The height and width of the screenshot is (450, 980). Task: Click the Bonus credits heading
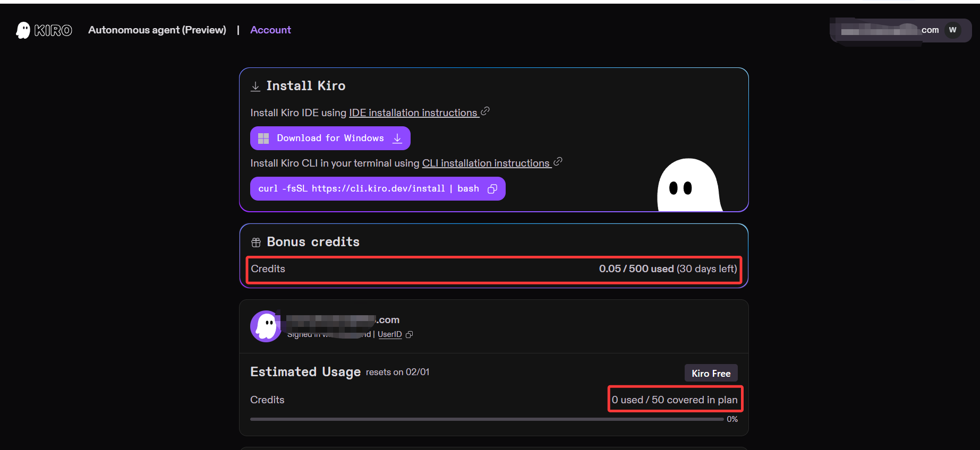point(313,242)
